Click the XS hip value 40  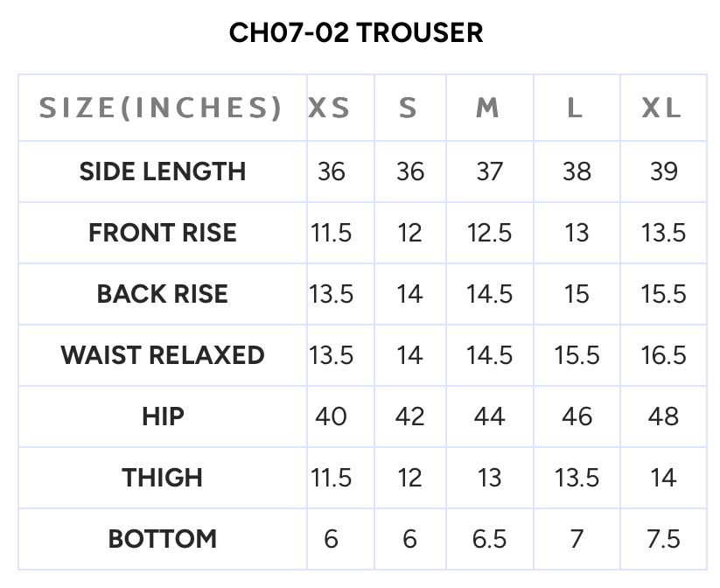tap(331, 416)
